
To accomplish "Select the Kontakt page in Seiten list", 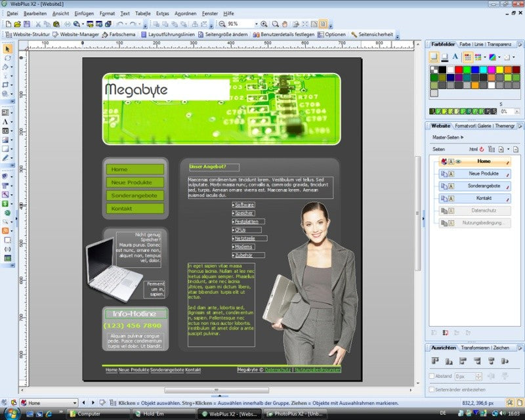I will [x=475, y=198].
